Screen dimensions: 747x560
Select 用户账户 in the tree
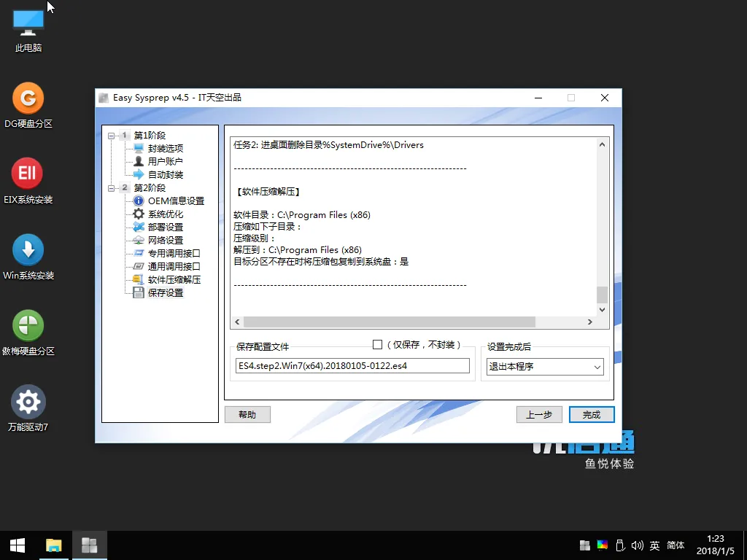[166, 161]
